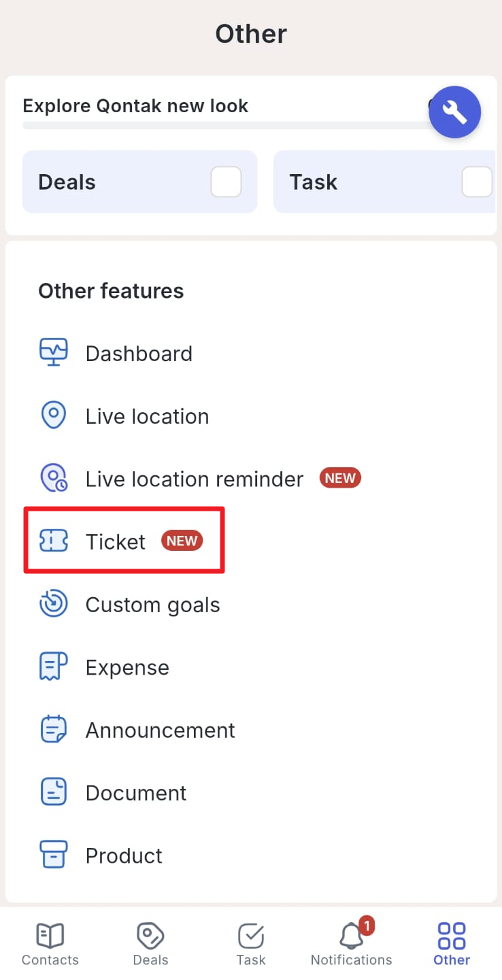Check the Deals checkbox
The width and height of the screenshot is (502, 980).
coord(226,182)
